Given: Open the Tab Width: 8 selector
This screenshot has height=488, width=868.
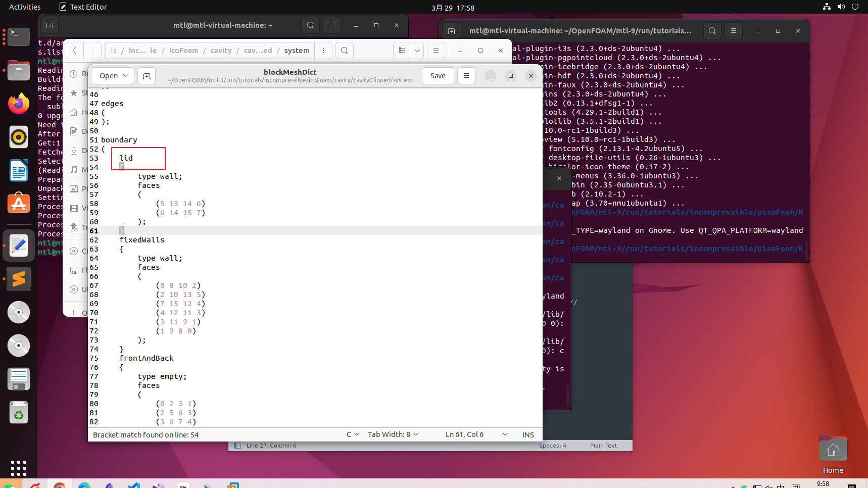Looking at the screenshot, I should pos(393,434).
